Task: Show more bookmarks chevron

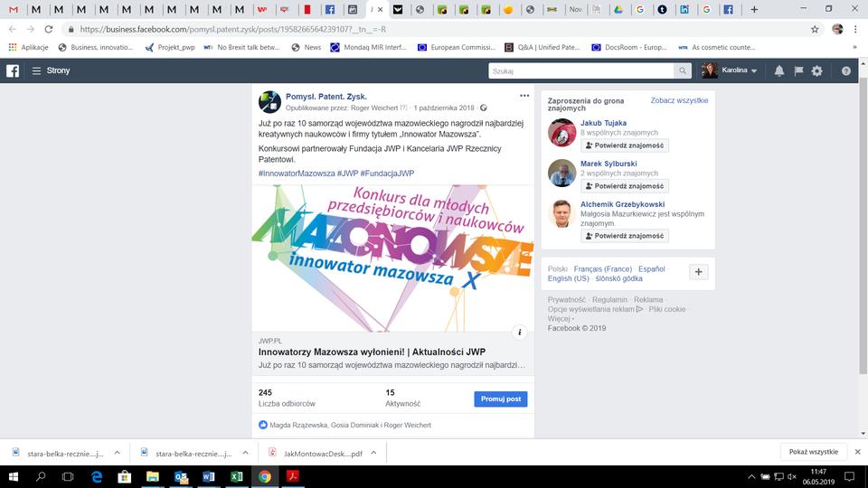Action: (854, 48)
